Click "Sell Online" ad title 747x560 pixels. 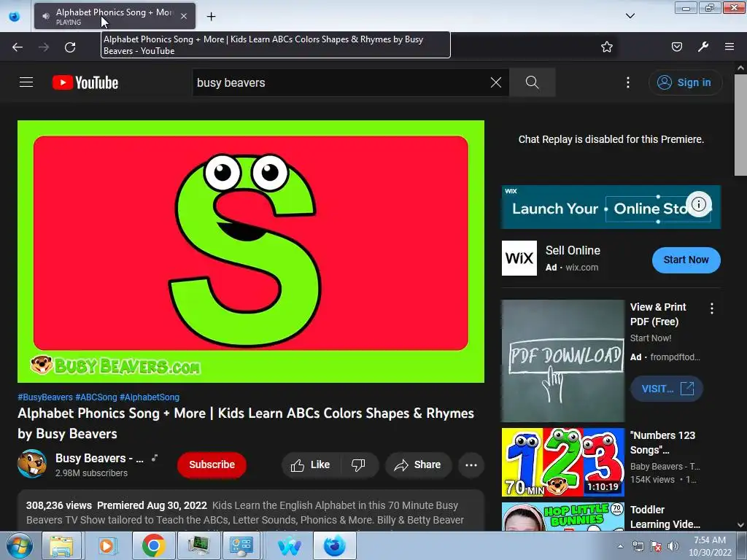tap(573, 251)
